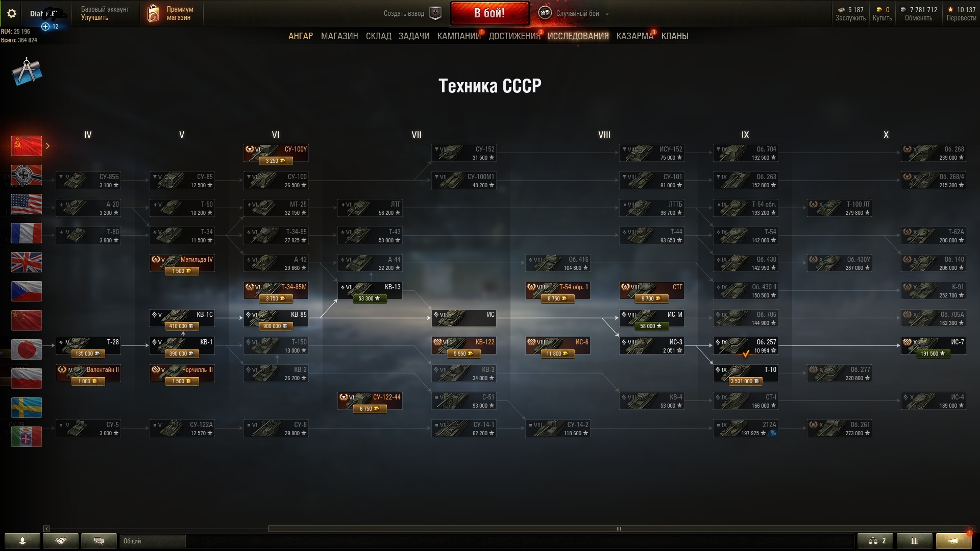Open the statistics bar chart icon
This screenshot has height=551, width=980.
click(x=914, y=541)
